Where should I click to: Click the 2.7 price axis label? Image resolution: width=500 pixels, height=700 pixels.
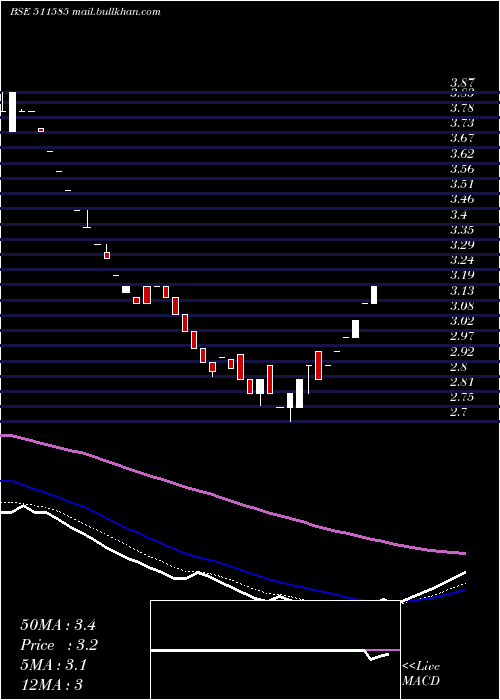[458, 412]
